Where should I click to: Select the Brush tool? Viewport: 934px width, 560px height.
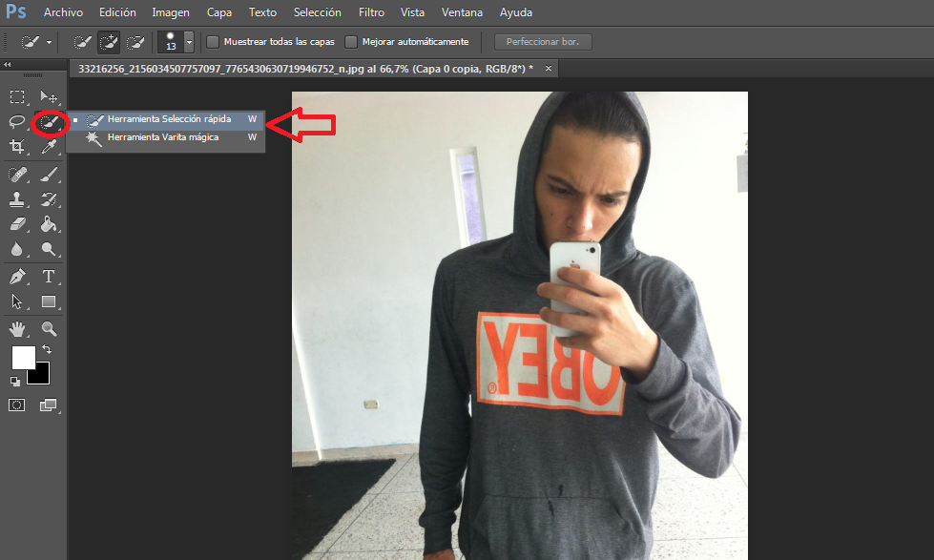pos(49,175)
